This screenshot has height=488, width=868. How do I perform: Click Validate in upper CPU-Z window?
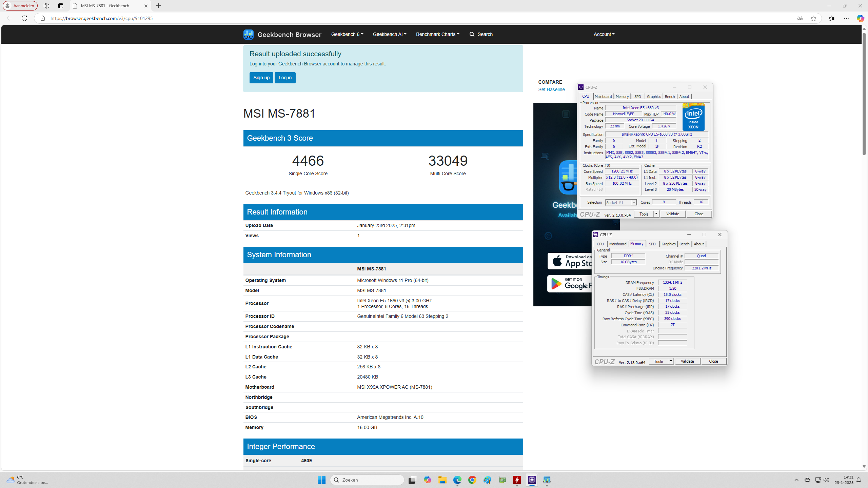click(x=673, y=214)
